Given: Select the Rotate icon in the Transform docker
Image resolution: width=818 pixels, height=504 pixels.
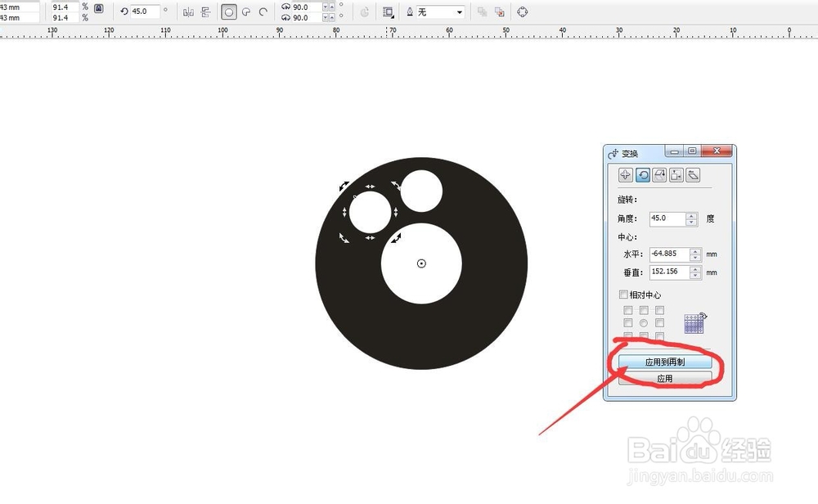Looking at the screenshot, I should point(643,174).
